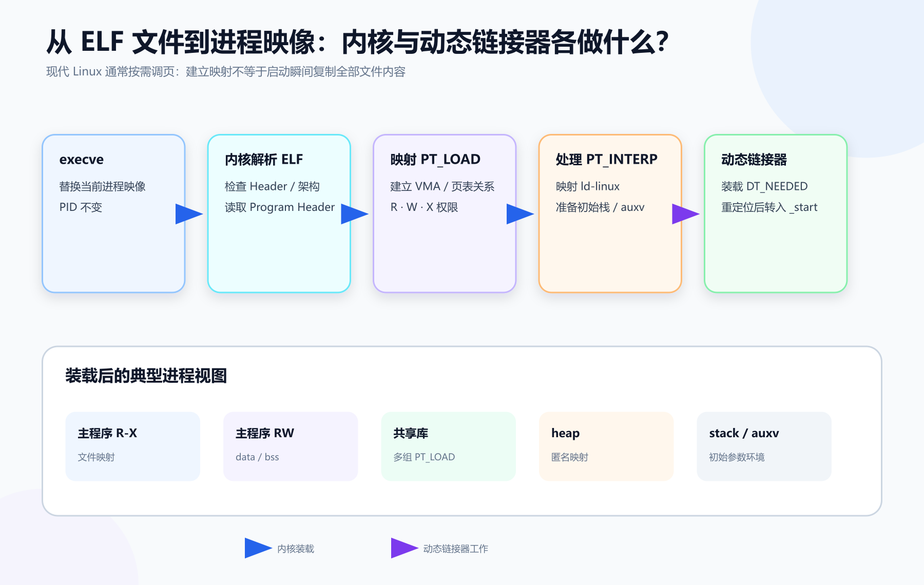Viewport: 924px width, 585px height.
Task: Select the 共享库 memory tile
Action: coord(449,446)
